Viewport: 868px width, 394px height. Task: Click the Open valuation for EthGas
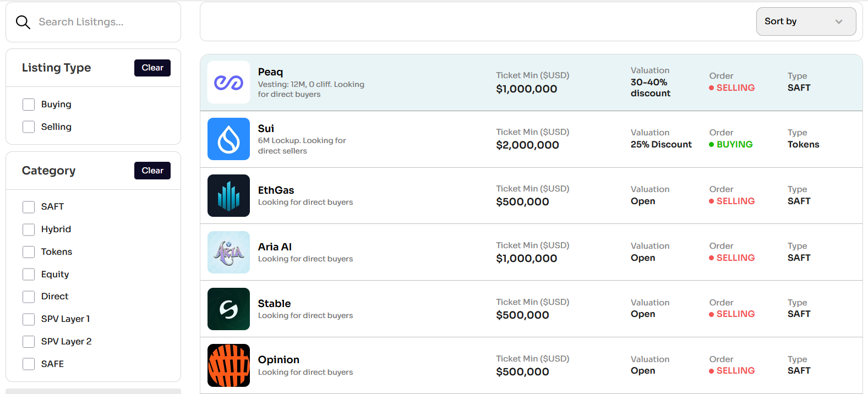click(x=643, y=201)
